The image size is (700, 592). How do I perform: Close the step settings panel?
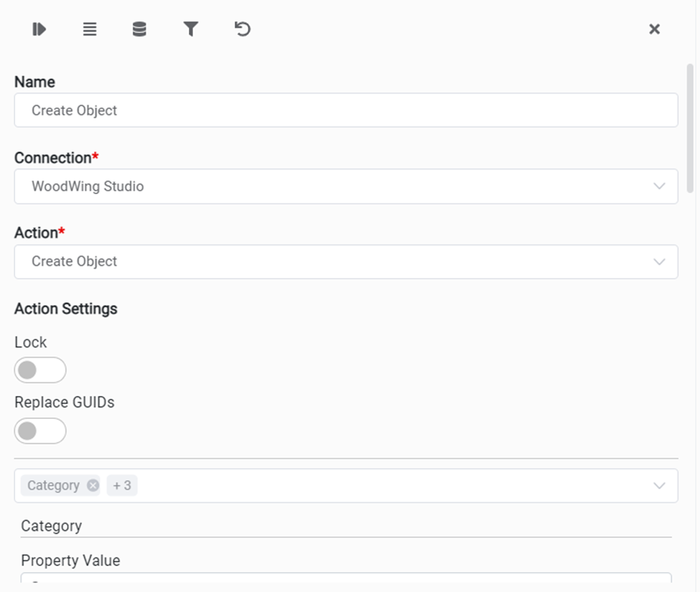point(654,29)
